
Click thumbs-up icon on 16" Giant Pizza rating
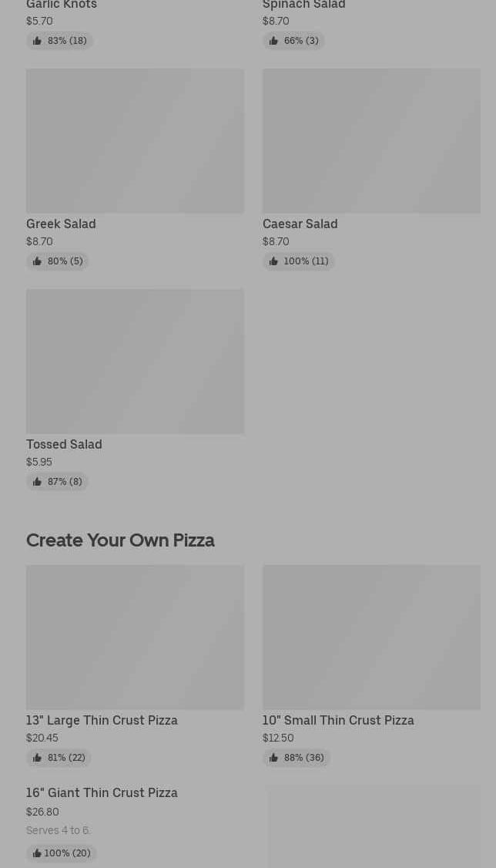[37, 853]
